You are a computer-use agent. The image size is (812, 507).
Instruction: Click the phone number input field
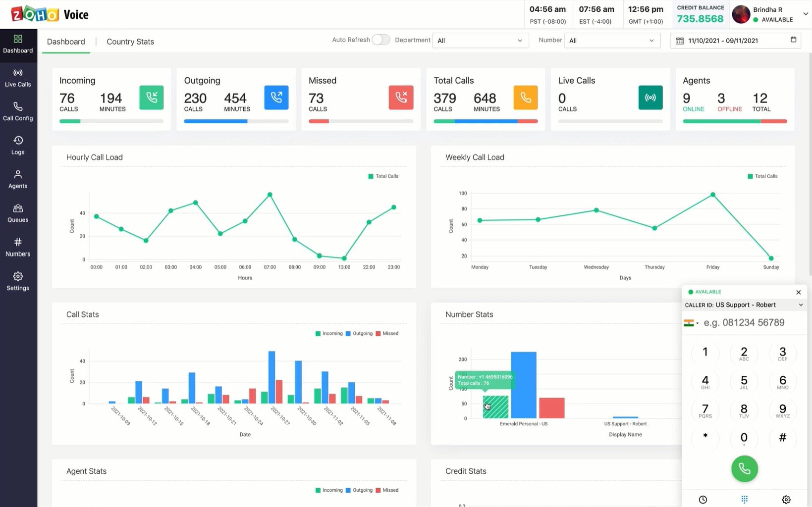pos(752,323)
